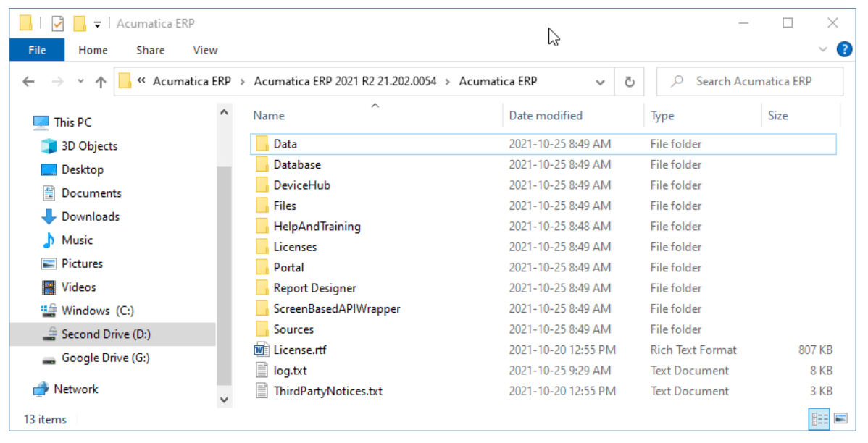Go up one folder level
This screenshot has height=443, width=868.
pos(101,82)
